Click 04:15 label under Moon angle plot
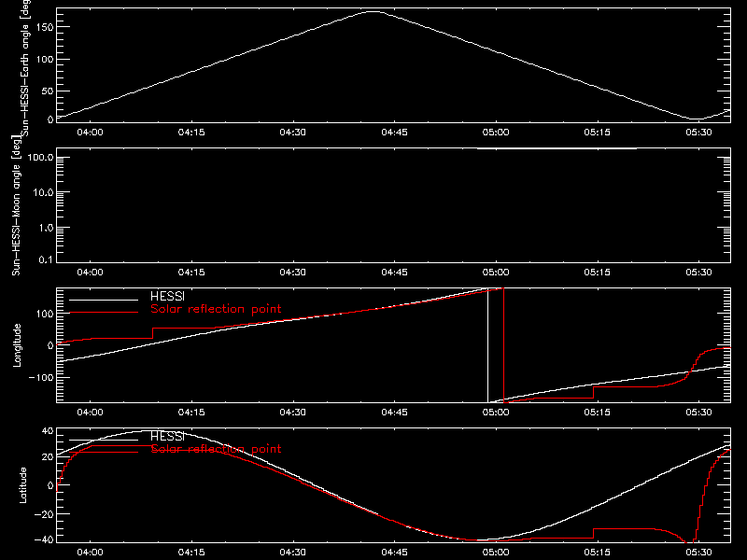This screenshot has height=560, width=747. (x=191, y=272)
